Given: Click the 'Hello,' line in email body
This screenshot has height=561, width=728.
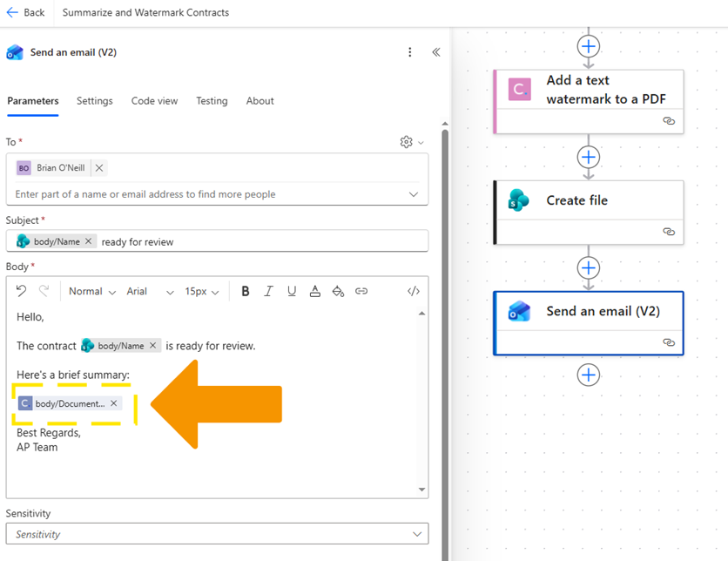Looking at the screenshot, I should (x=30, y=317).
